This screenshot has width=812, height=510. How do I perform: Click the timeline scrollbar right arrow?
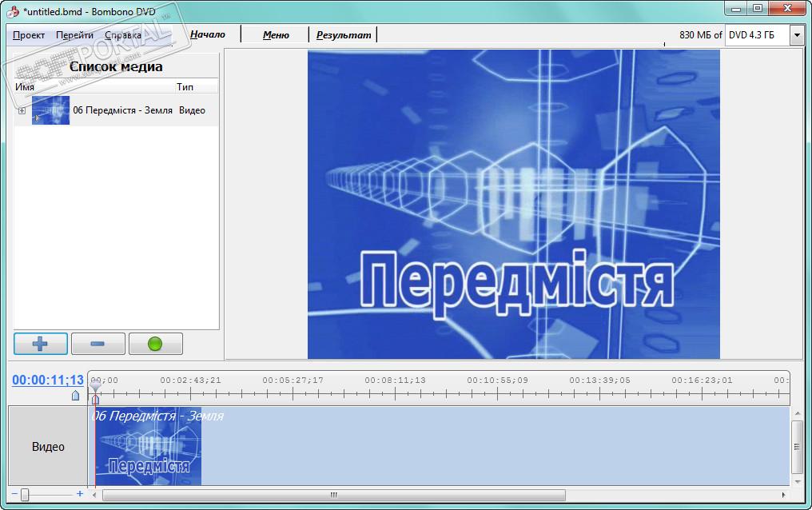pos(783,495)
